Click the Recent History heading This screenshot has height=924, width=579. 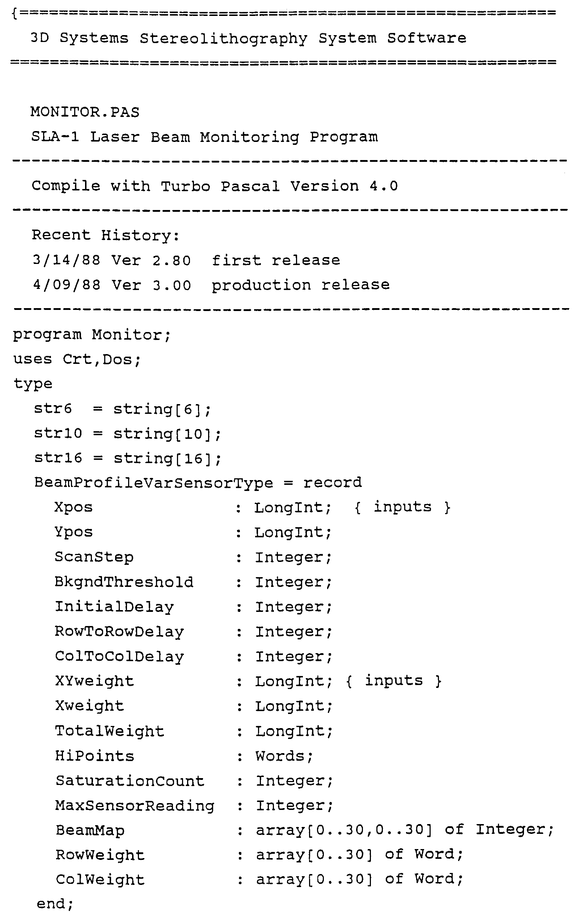(105, 235)
